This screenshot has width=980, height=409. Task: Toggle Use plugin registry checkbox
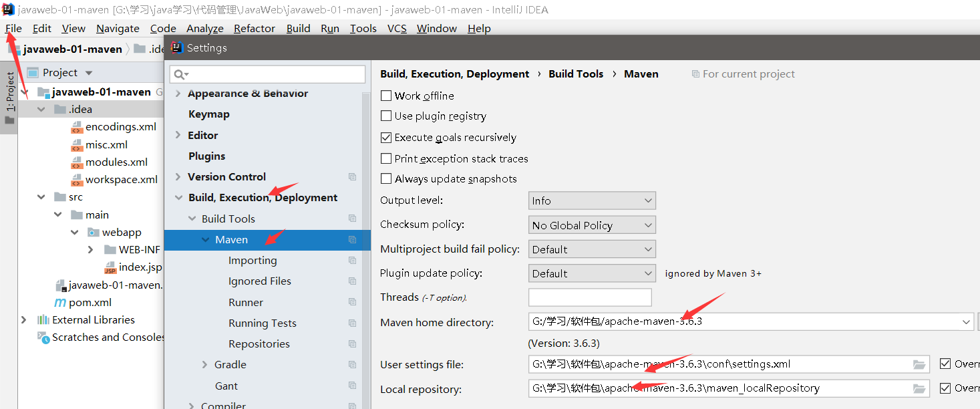[386, 116]
